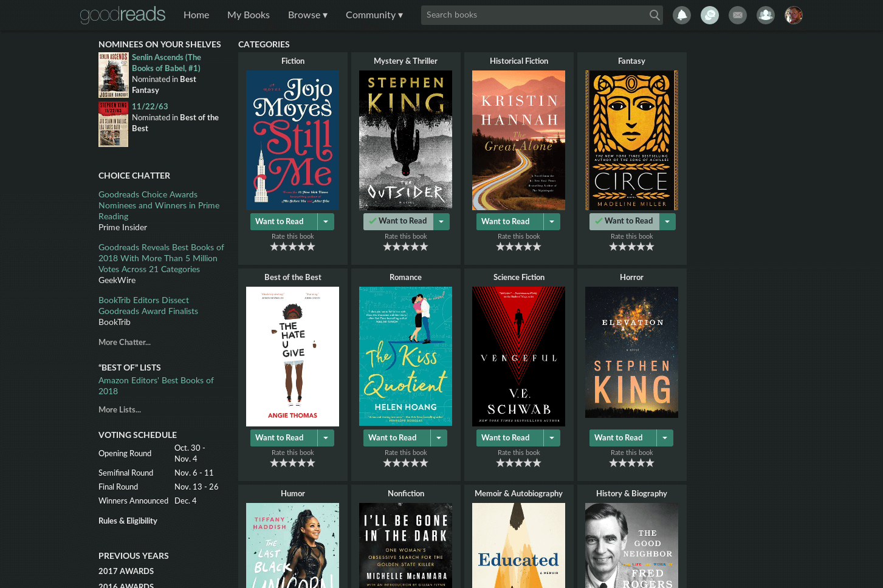Open the profile avatar menu
This screenshot has height=588, width=883.
[794, 15]
